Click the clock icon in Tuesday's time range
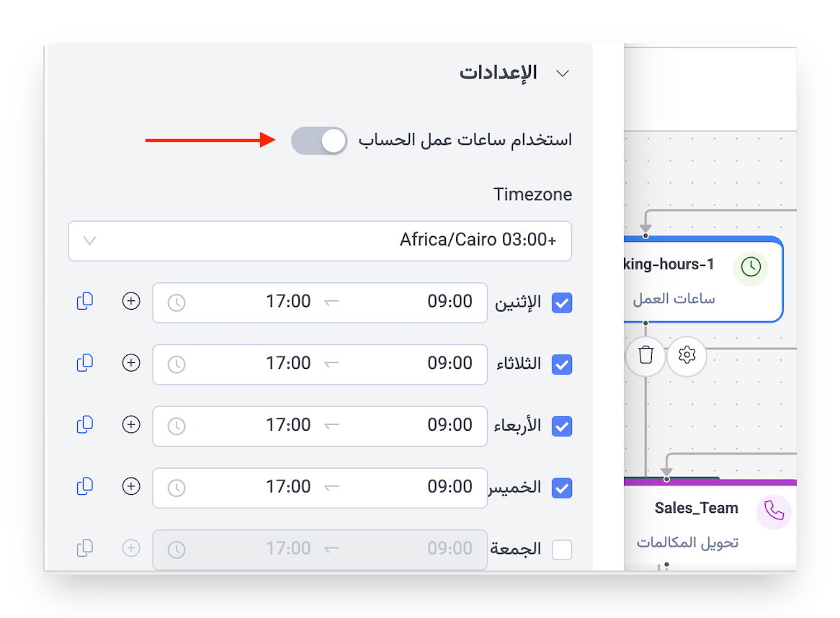Image resolution: width=840 pixels, height=618 pixels. [177, 364]
